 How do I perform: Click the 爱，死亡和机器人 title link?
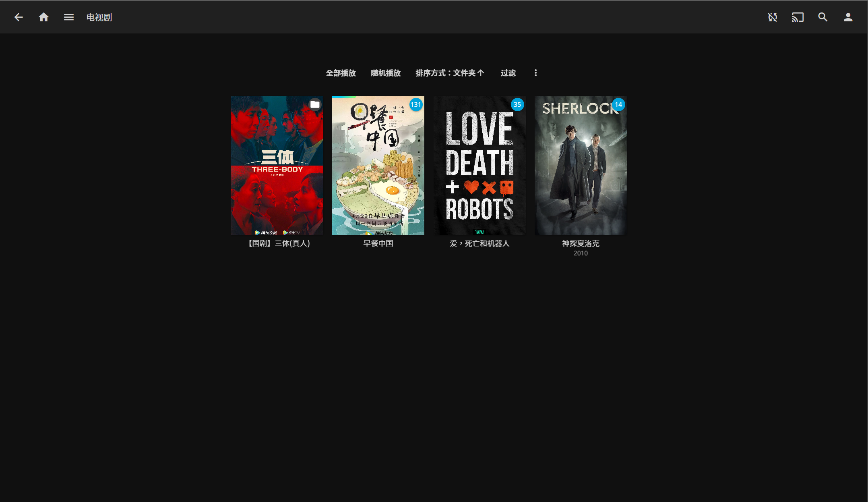pos(479,243)
